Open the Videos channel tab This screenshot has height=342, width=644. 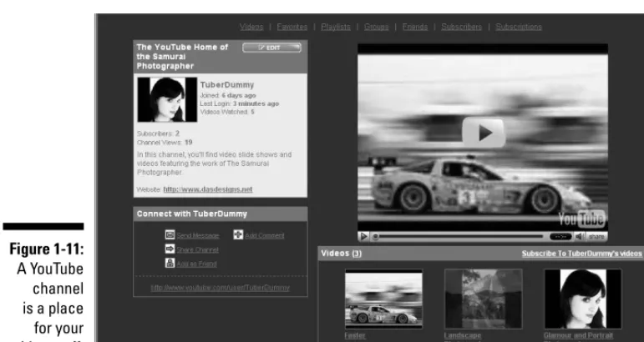(x=251, y=27)
